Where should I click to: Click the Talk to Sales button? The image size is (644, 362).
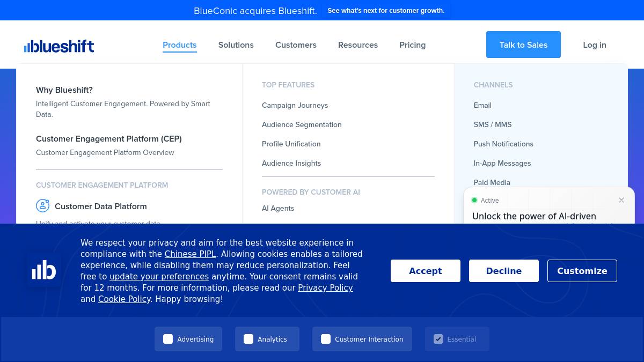pos(523,45)
